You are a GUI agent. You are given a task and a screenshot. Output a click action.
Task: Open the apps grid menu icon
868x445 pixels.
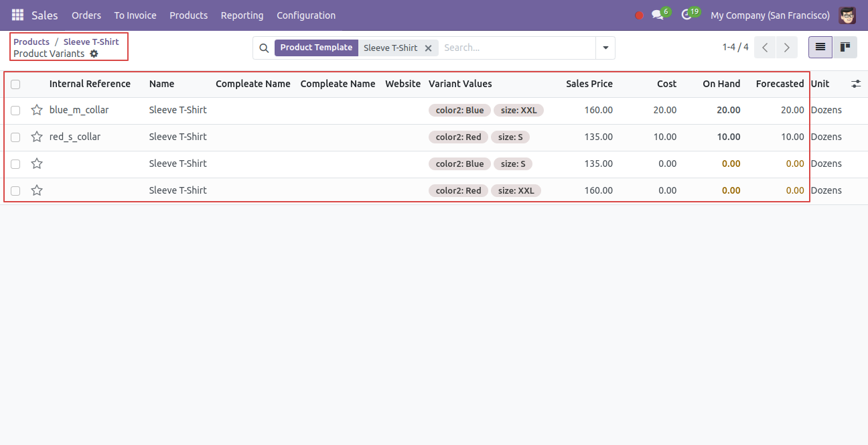pos(17,15)
